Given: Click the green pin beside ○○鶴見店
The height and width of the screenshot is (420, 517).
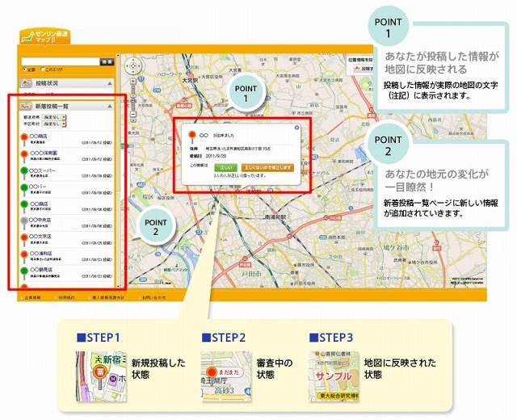Looking at the screenshot, I should [23, 272].
